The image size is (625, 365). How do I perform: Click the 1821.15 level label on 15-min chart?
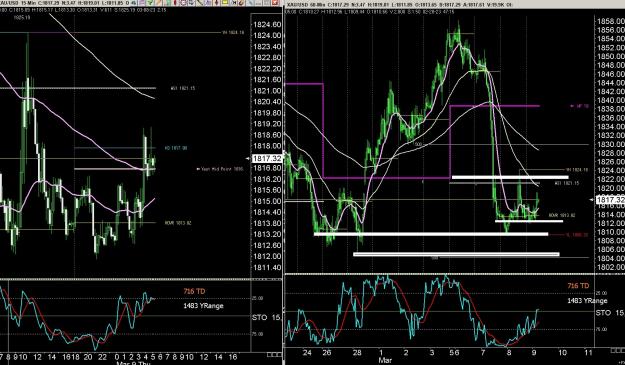(x=183, y=88)
